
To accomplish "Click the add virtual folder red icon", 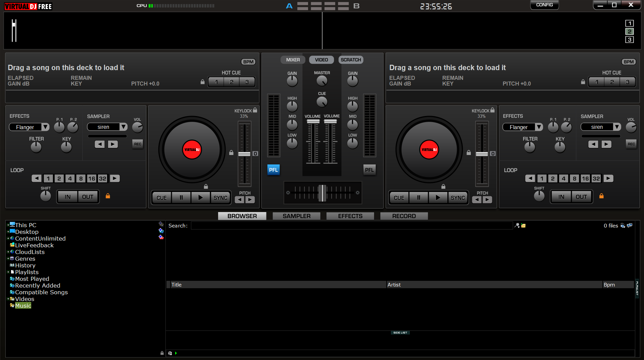I will click(x=161, y=237).
